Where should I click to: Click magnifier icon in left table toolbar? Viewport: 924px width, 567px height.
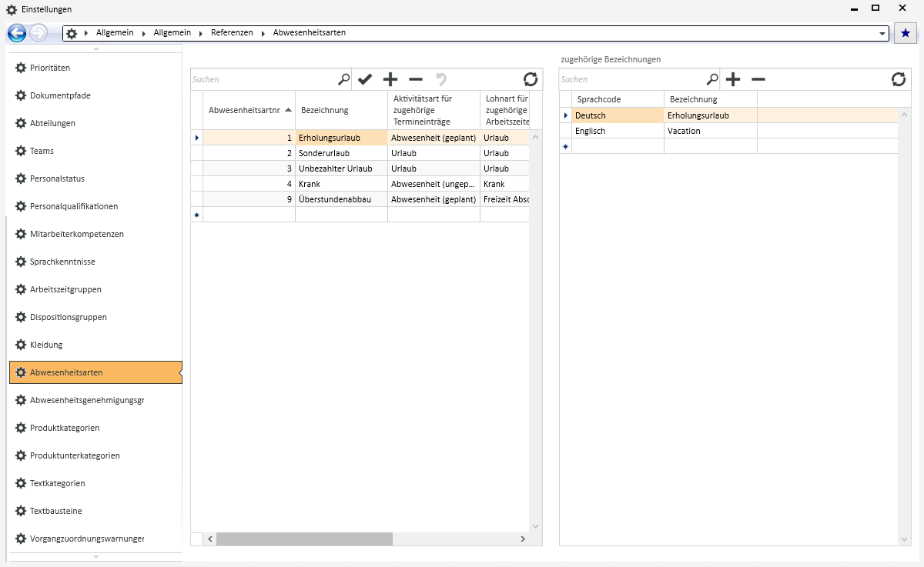coord(344,79)
